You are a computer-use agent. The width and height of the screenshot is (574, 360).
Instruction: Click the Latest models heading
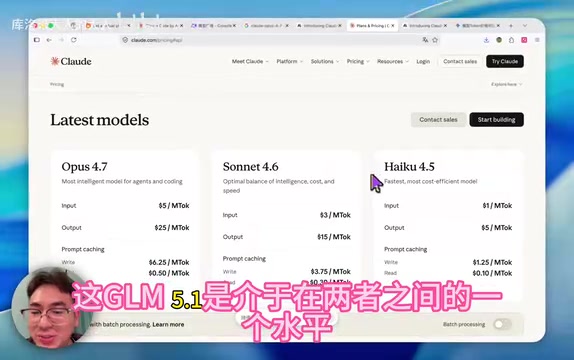100,120
